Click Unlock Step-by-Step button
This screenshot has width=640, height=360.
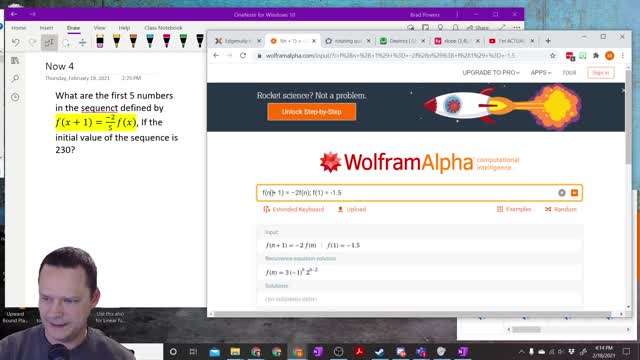pos(311,112)
